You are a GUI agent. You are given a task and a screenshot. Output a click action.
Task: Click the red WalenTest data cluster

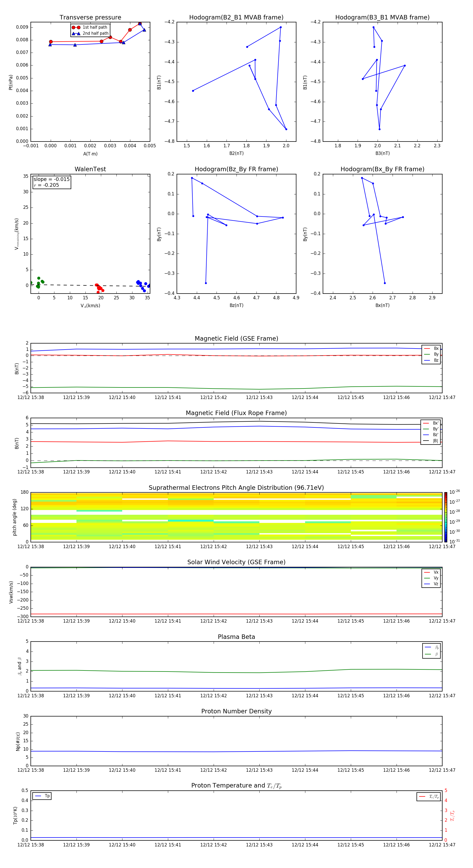(x=99, y=288)
